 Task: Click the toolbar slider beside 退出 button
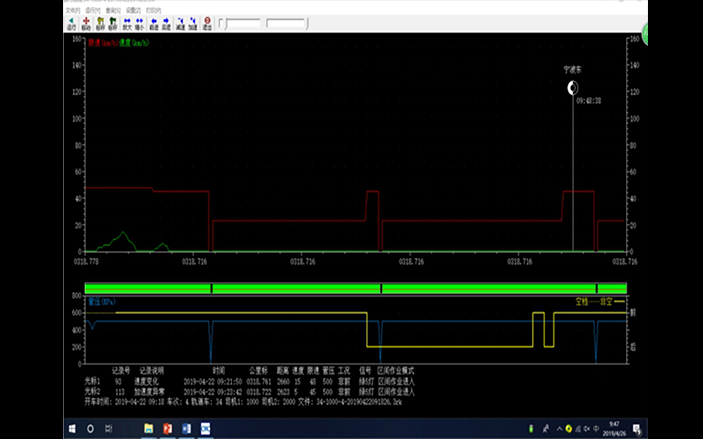(240, 23)
